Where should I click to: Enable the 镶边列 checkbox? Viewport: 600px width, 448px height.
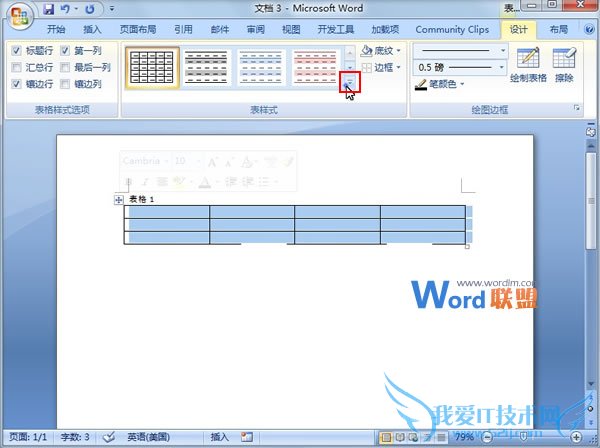point(65,84)
